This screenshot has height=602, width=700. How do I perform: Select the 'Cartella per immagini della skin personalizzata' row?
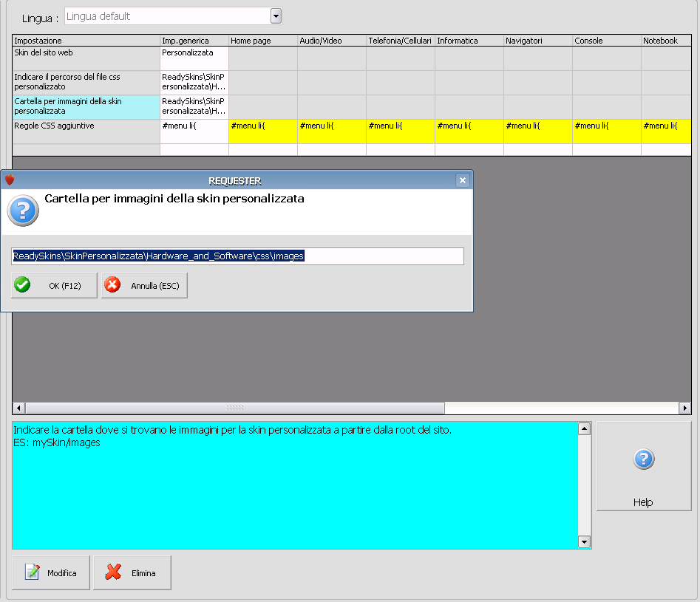[86, 107]
